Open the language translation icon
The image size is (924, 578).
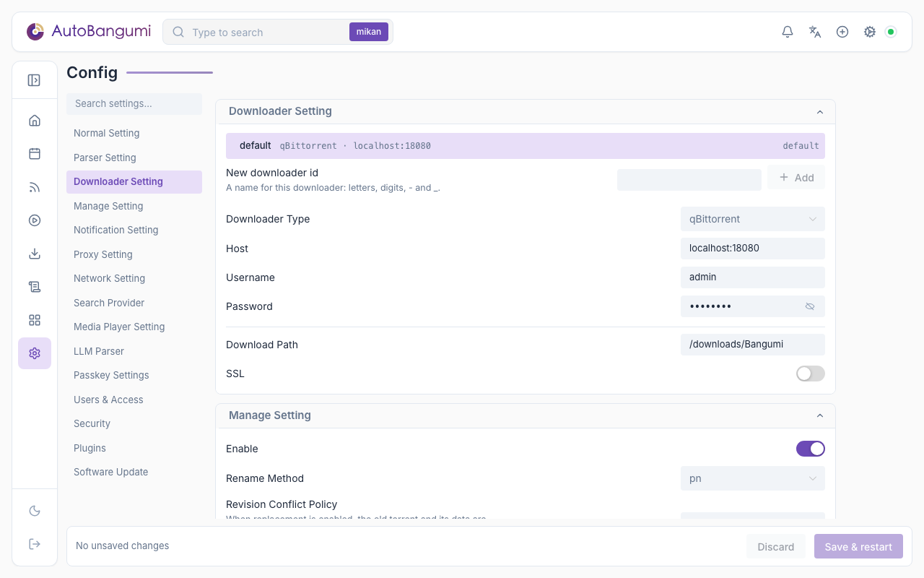tap(815, 32)
